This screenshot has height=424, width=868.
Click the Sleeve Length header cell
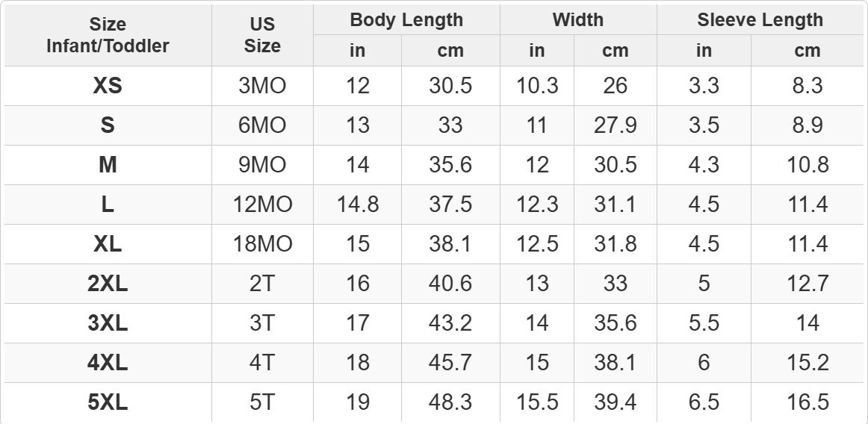[760, 19]
